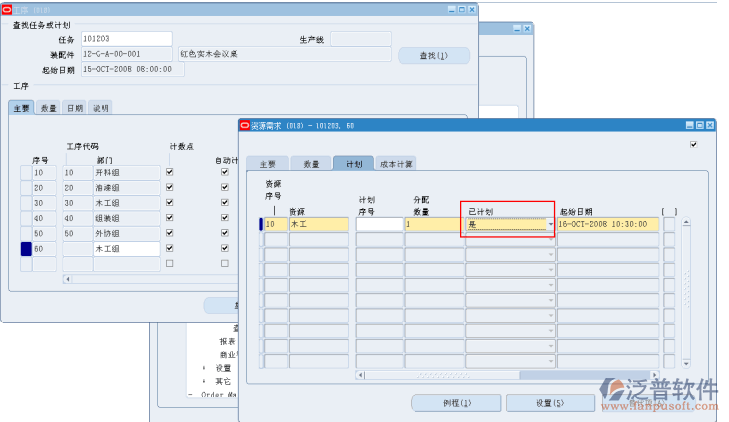Click scroll-up arrow of resource table scrollbar
729x422 pixels.
686,222
